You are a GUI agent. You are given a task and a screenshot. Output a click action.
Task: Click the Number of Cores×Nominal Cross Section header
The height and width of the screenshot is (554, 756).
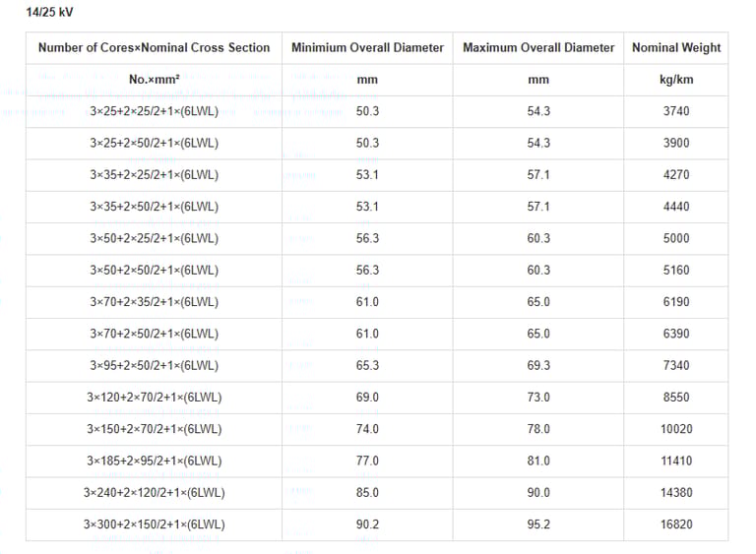pos(154,47)
